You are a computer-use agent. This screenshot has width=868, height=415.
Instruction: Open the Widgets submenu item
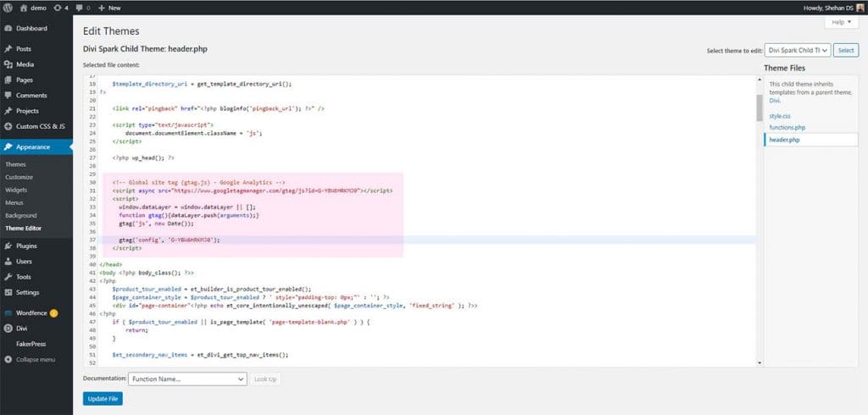16,190
